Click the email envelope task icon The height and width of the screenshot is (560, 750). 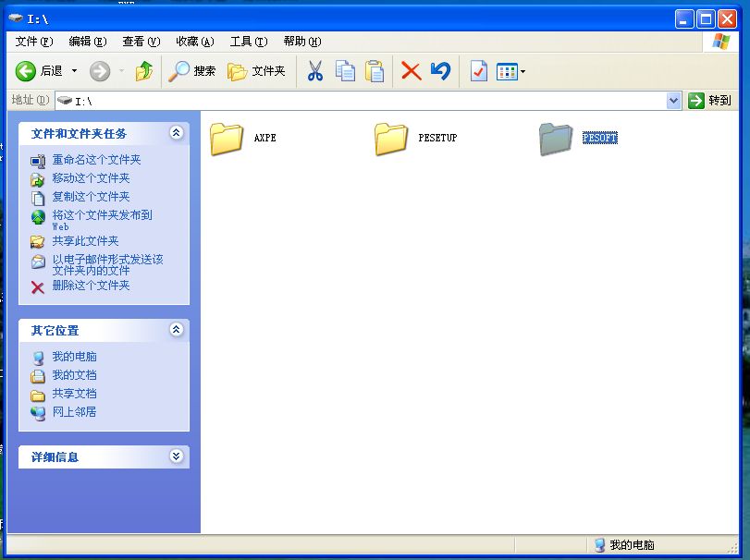pyautogui.click(x=38, y=262)
